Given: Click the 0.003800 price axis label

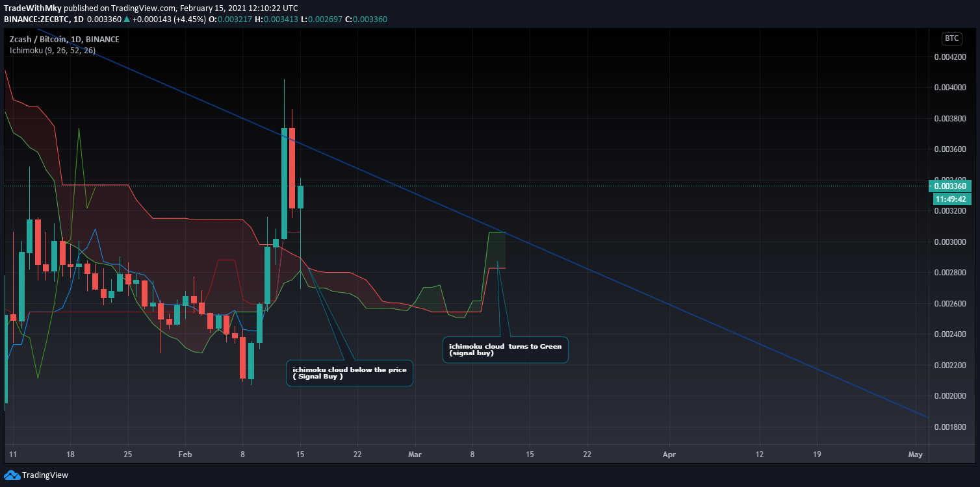Looking at the screenshot, I should (949, 119).
